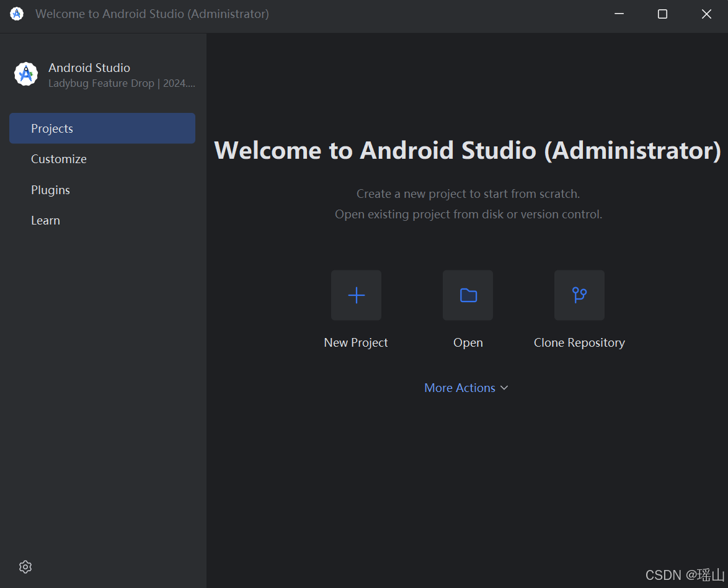
Task: Expand the More Actions dropdown
Action: (466, 388)
